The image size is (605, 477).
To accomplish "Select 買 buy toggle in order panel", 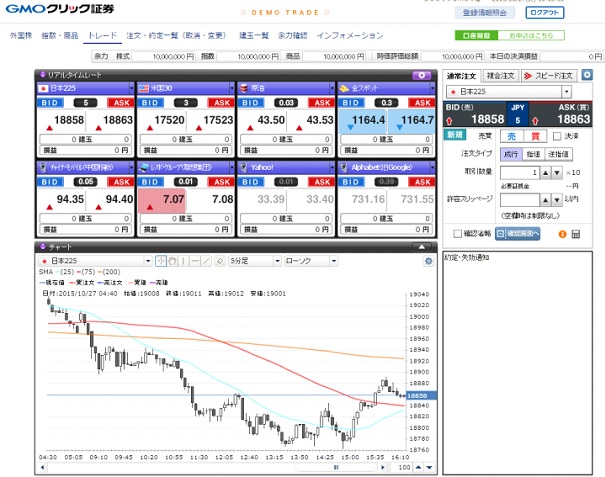I will pos(535,136).
